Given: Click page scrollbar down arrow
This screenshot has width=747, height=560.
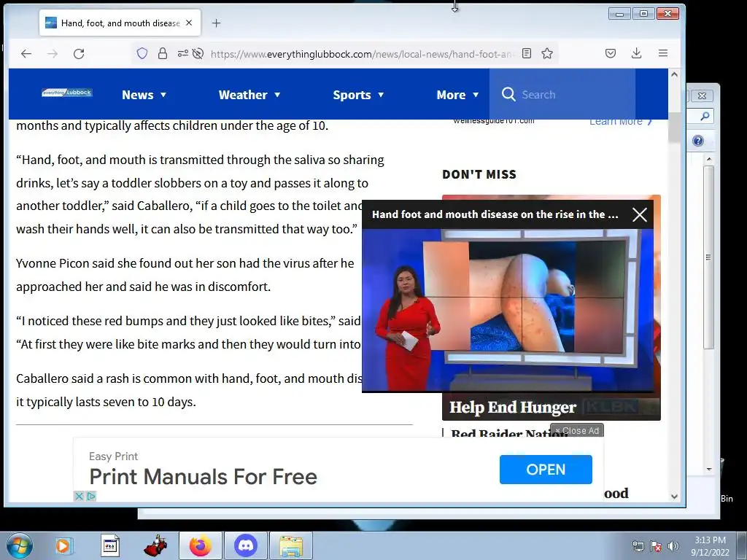Looking at the screenshot, I should point(673,496).
